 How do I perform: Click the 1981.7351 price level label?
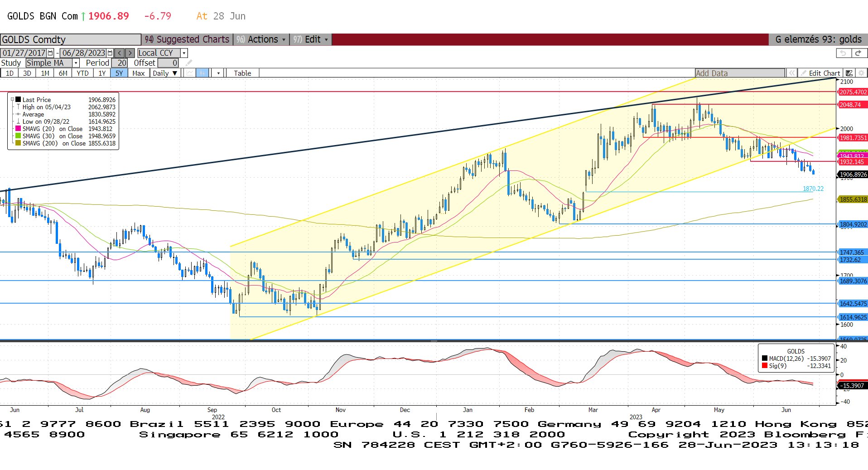(x=853, y=138)
